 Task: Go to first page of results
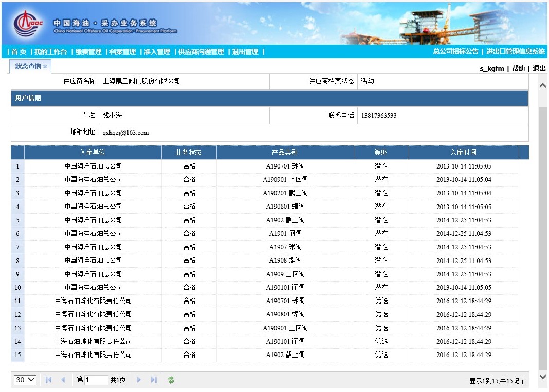pyautogui.click(x=49, y=380)
